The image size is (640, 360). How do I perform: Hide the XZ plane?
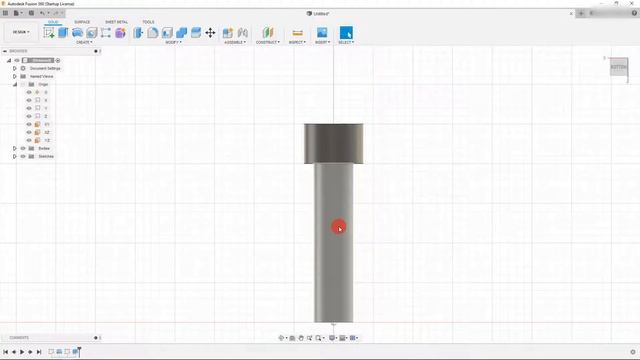pyautogui.click(x=29, y=132)
